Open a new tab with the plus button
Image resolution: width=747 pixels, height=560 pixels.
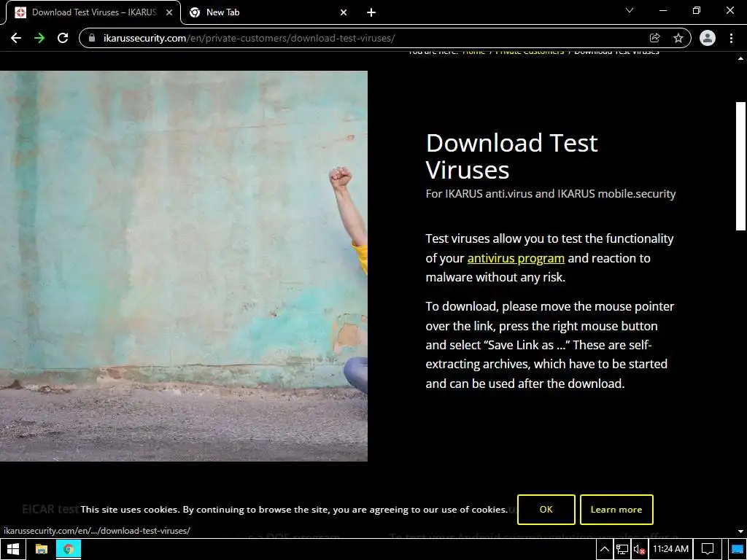(x=371, y=12)
